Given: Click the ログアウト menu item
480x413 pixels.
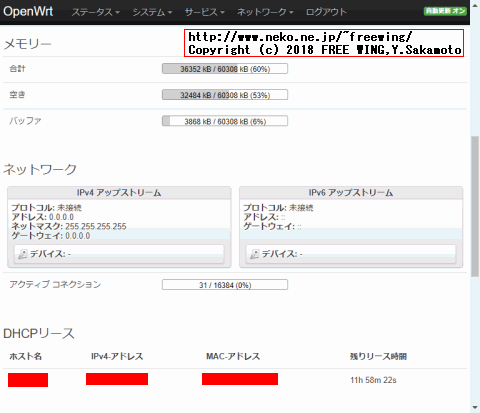Looking at the screenshot, I should click(x=326, y=12).
